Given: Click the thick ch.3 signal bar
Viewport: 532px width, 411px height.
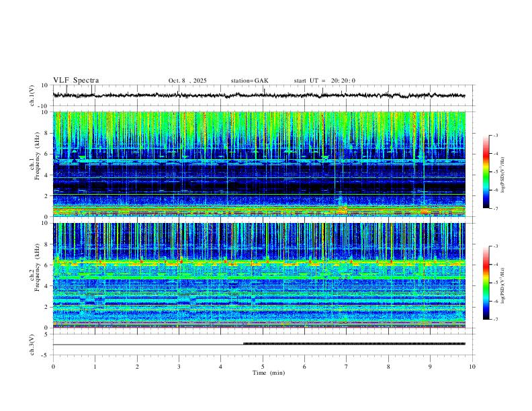Looking at the screenshot, I should pyautogui.click(x=354, y=344).
